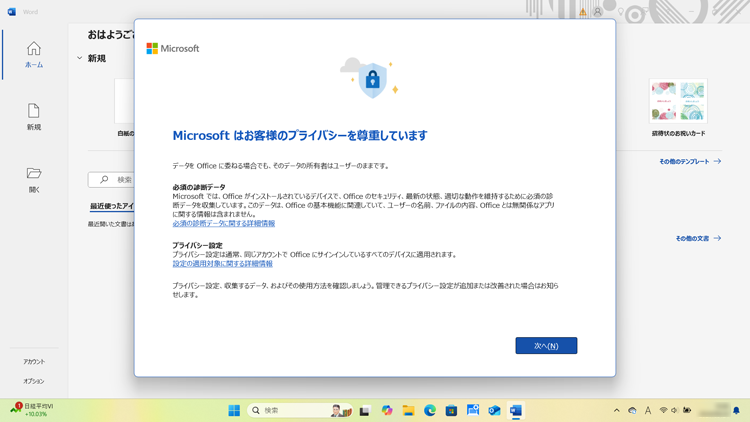Screen dimensions: 750x422
Task: Click the taskbar 検索 search box
Action: [x=290, y=410]
